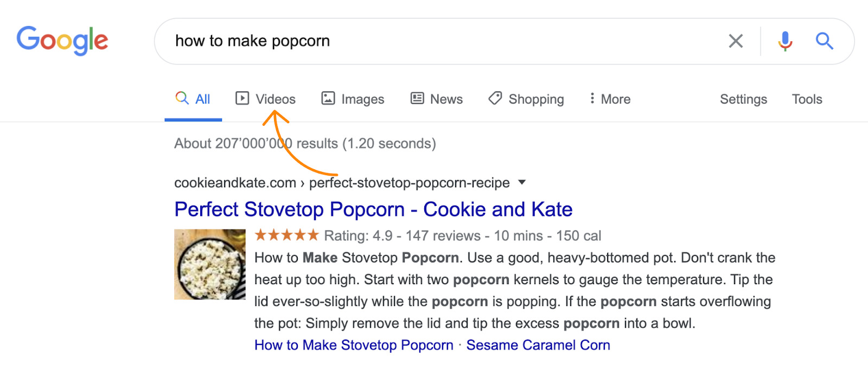The width and height of the screenshot is (868, 371).
Task: Expand the cookieandkate.com result dropdown arrow
Action: point(522,182)
